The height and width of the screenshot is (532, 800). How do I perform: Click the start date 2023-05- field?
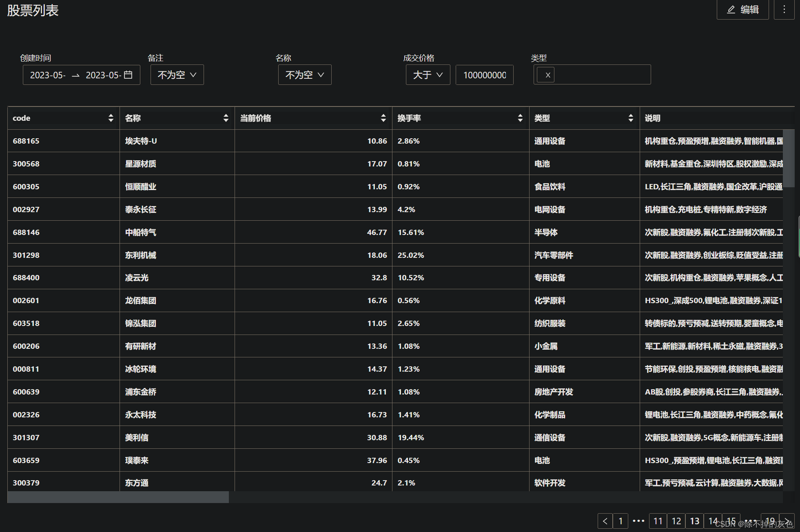click(48, 75)
